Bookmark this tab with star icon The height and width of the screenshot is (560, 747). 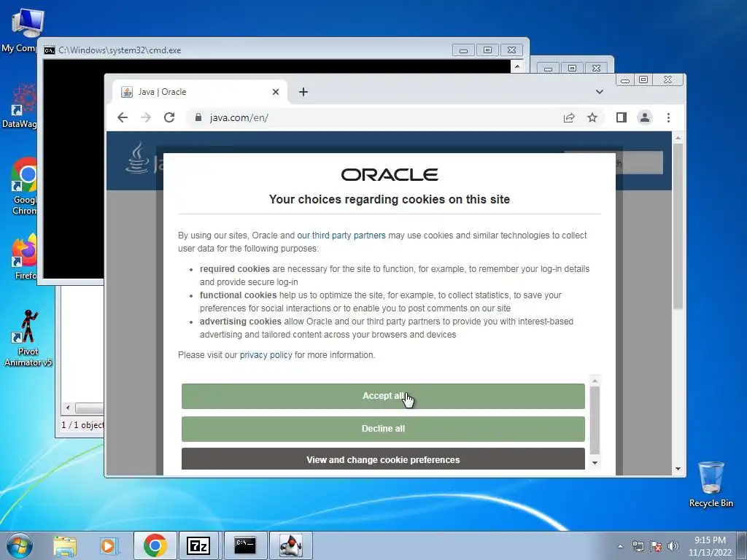point(592,117)
